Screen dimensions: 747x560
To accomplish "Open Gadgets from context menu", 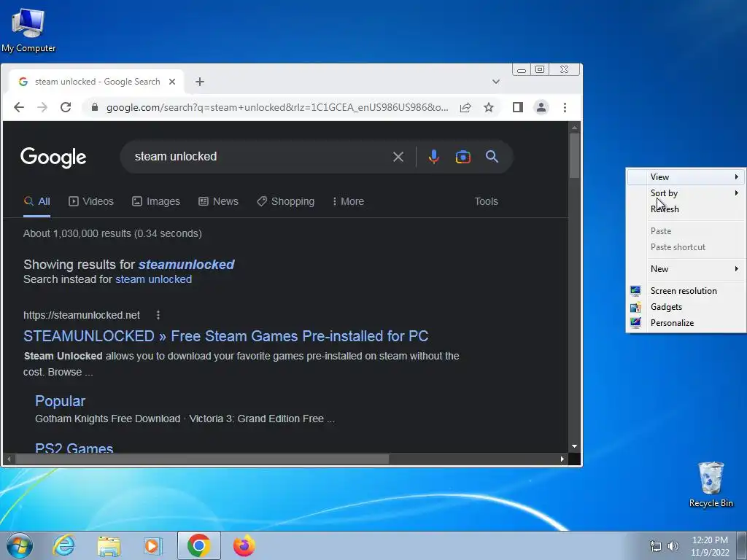I will 686,307.
